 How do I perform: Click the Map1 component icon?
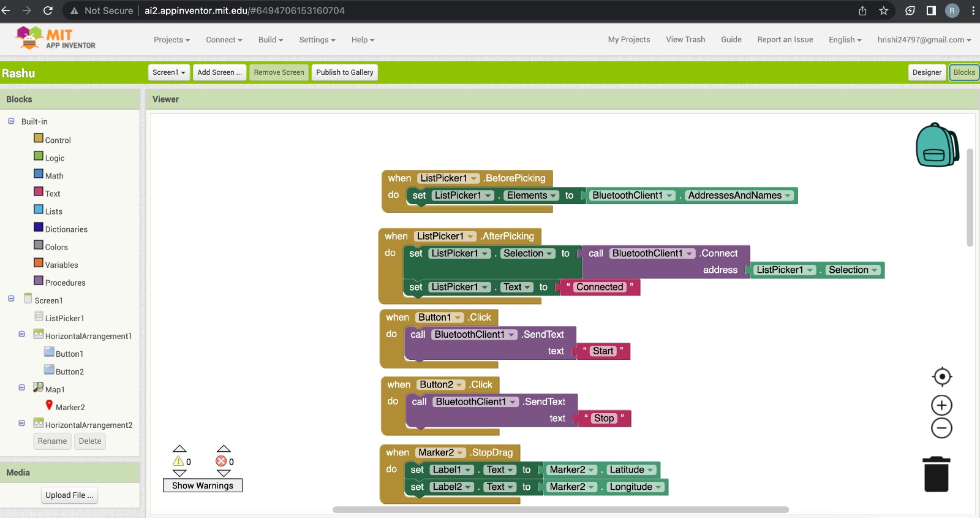tap(39, 387)
